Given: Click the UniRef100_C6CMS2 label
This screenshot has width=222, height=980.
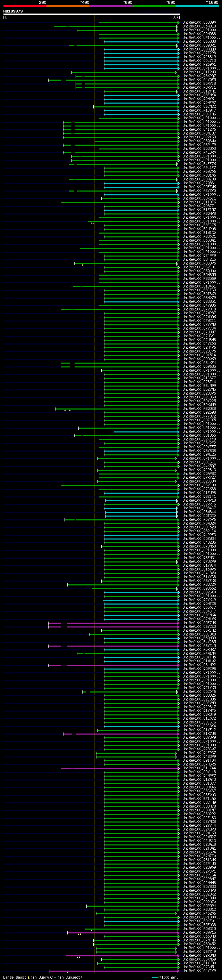Looking at the screenshot, I should (x=199, y=106).
